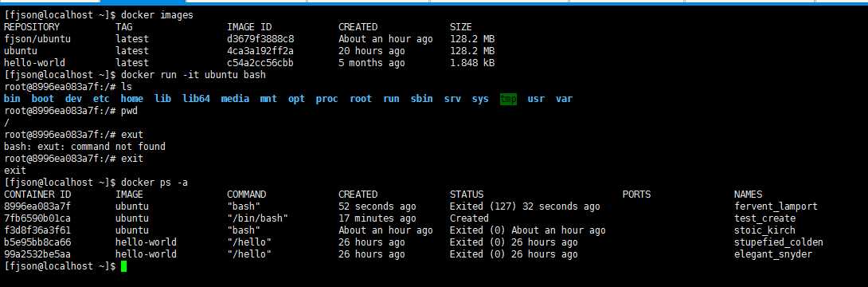This screenshot has width=868, height=287.
Task: Click the 'srv' directory in ls output
Action: pos(452,99)
